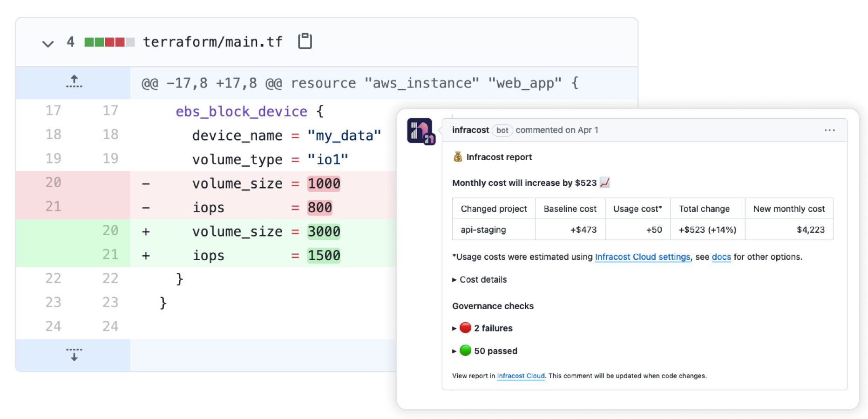
Task: Click the Changed project column header
Action: tap(494, 209)
